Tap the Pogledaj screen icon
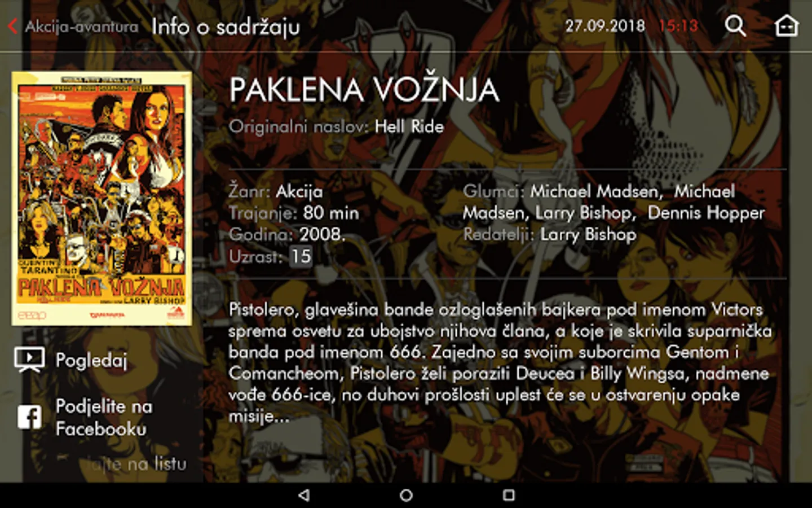This screenshot has width=812, height=508. (29, 360)
